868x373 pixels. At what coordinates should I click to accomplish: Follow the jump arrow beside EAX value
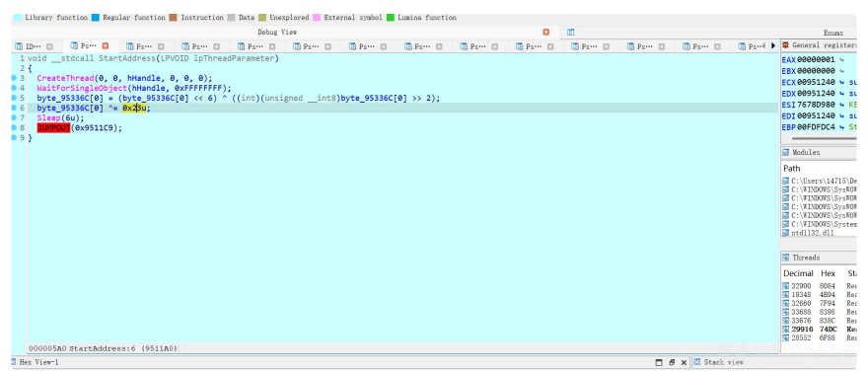coord(842,60)
